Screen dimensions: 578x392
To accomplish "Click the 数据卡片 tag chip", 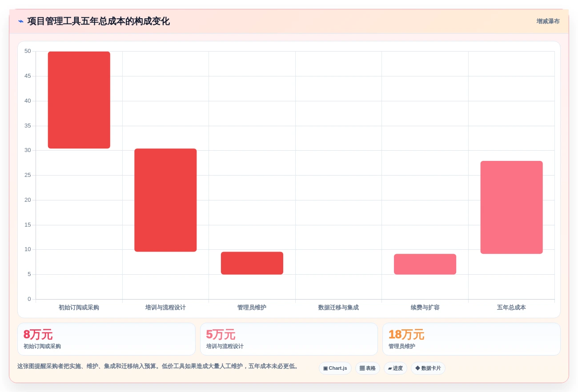I will point(428,368).
